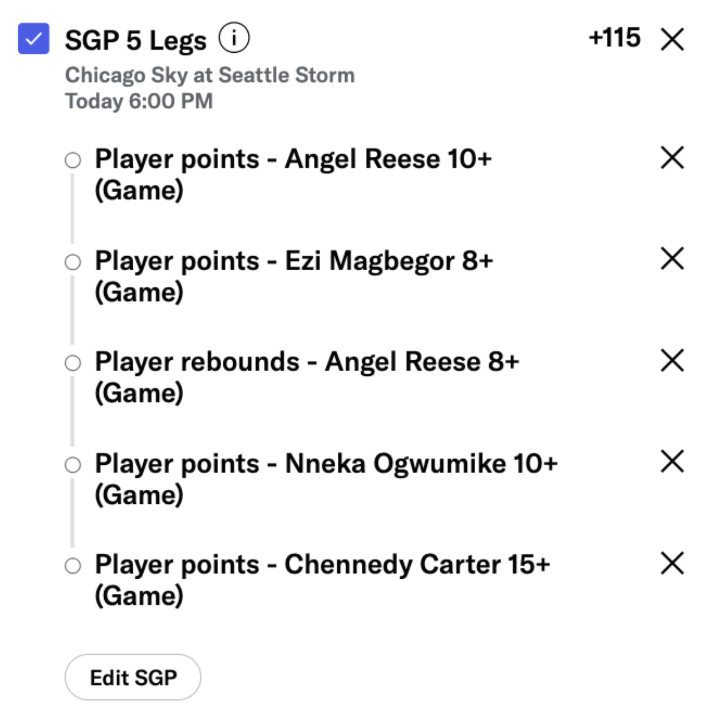Screen dimensions: 715x728
Task: Select the circle marker beside Angel Reese points
Action: point(73,160)
